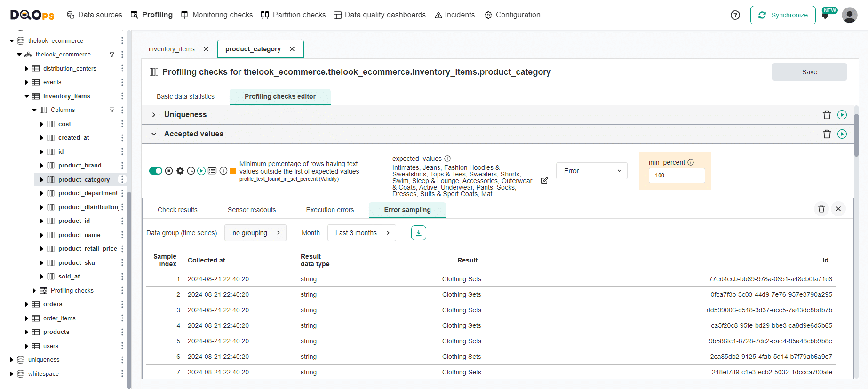Image resolution: width=868 pixels, height=389 pixels.
Task: Expand the Uniqueness section
Action: [154, 115]
